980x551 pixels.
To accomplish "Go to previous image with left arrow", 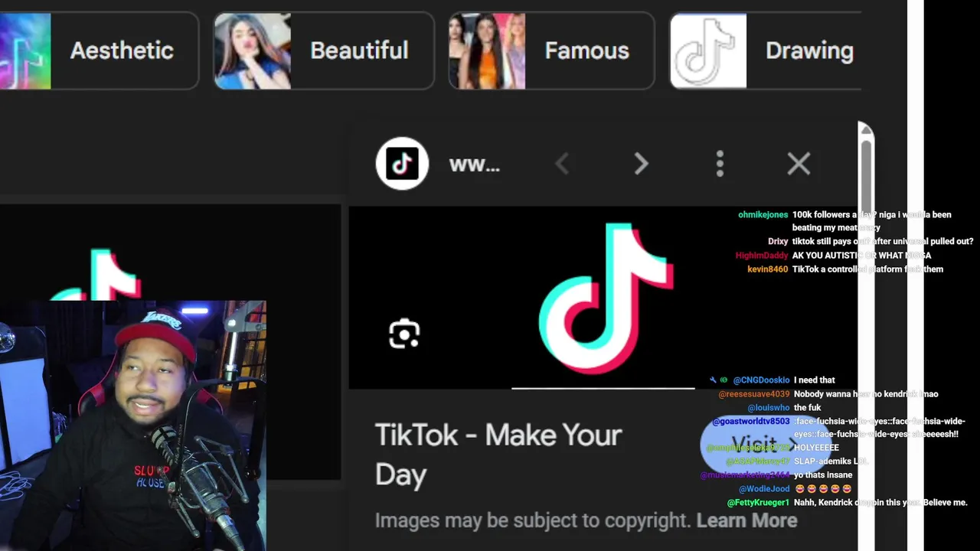I will (562, 164).
